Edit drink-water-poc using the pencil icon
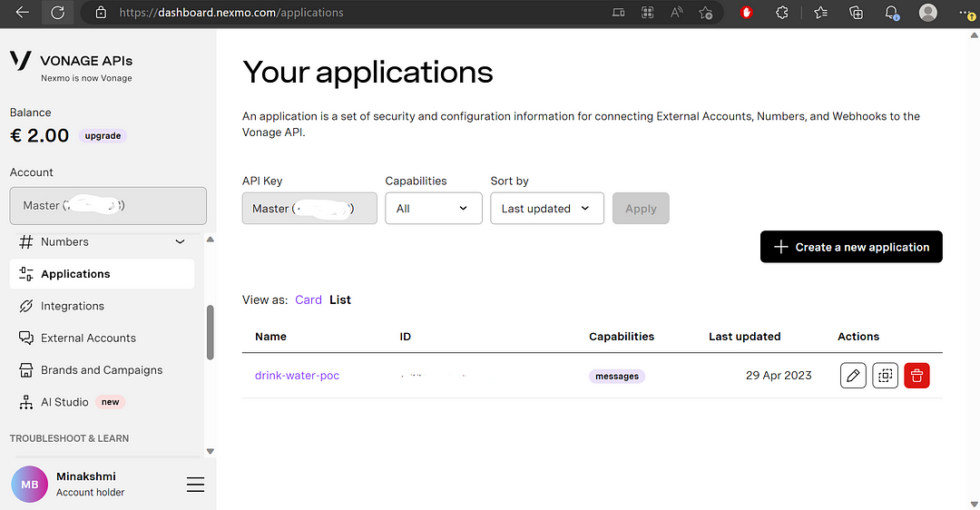This screenshot has height=510, width=980. [853, 376]
